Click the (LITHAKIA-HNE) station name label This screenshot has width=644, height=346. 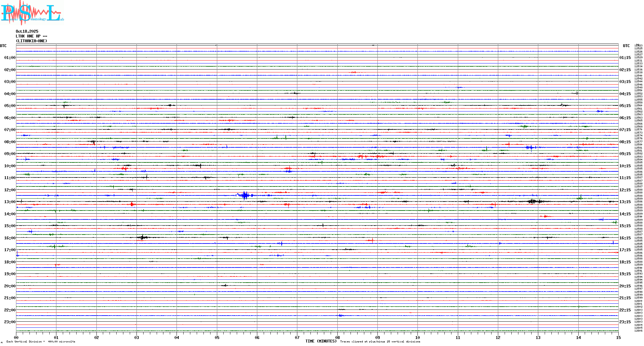(31, 41)
